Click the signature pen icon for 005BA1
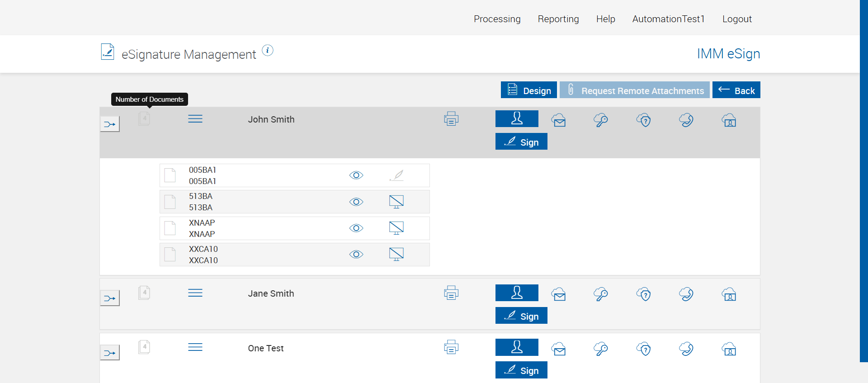Image resolution: width=868 pixels, height=383 pixels. coord(396,175)
